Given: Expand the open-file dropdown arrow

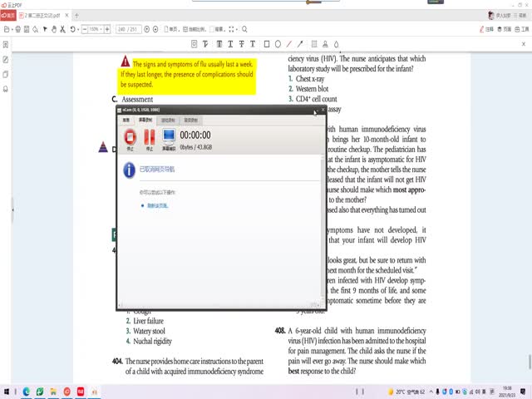Looking at the screenshot, I should tap(12, 30).
